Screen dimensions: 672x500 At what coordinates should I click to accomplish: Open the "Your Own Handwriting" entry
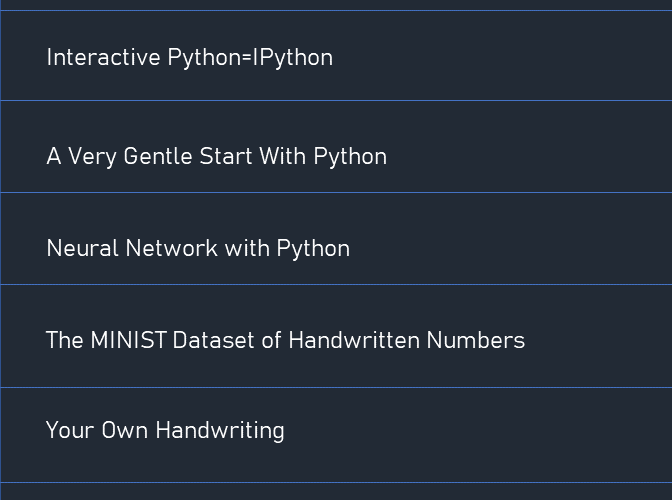pyautogui.click(x=165, y=431)
